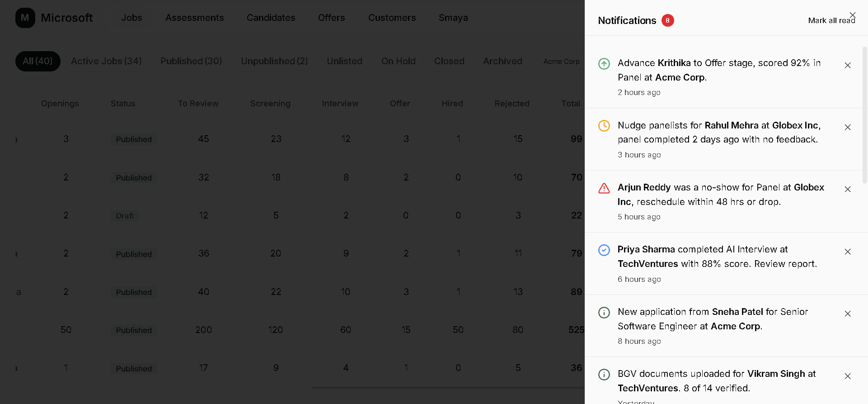The height and width of the screenshot is (404, 868).
Task: Dismiss the Advance Krithika notification
Action: pyautogui.click(x=847, y=65)
